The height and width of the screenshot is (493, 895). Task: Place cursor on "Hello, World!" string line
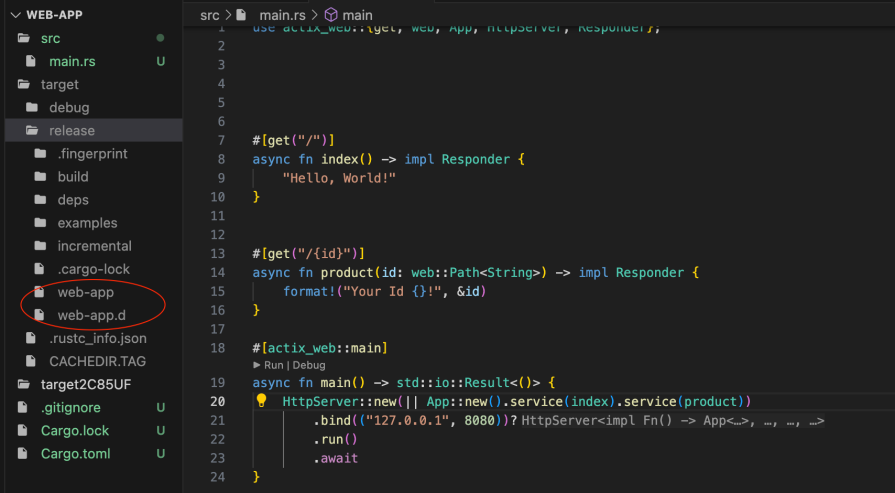[339, 177]
